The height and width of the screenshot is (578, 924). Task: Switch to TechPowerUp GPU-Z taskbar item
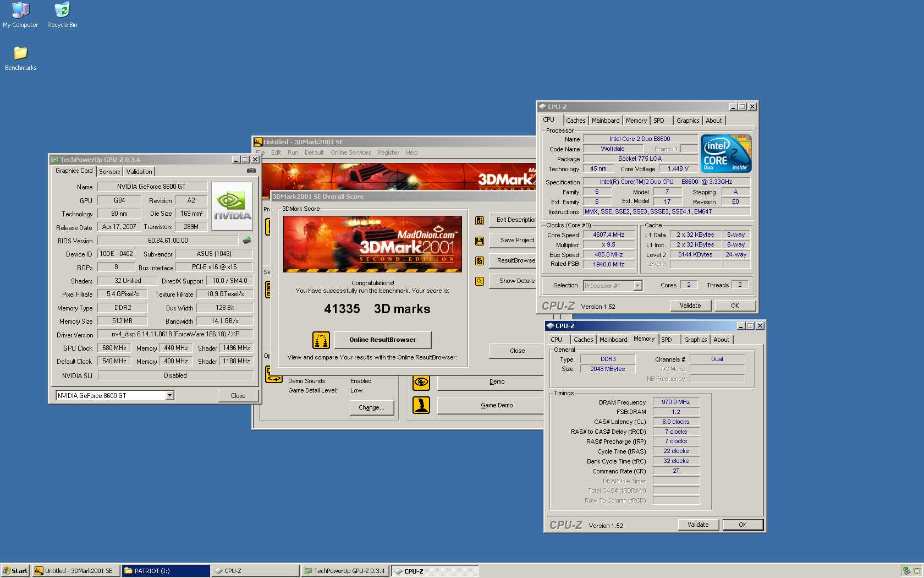coord(345,571)
